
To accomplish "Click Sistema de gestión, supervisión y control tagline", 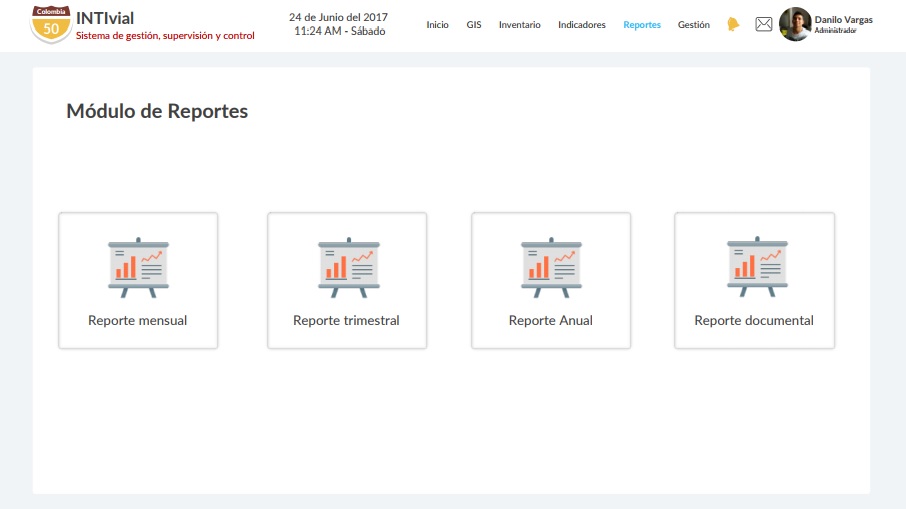I will tap(165, 36).
